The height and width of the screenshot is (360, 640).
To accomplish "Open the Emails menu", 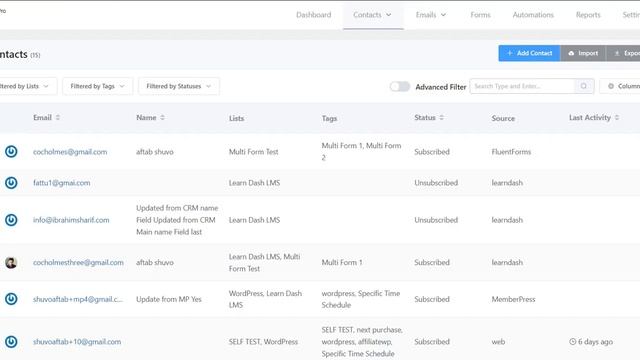I will 431,15.
